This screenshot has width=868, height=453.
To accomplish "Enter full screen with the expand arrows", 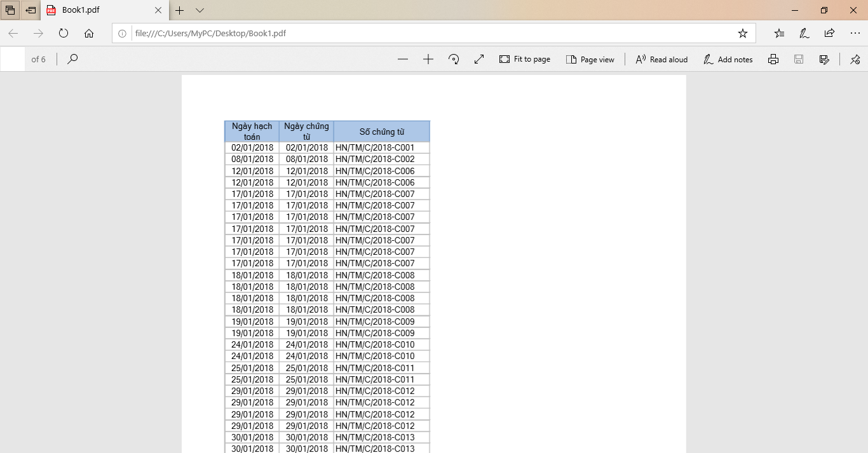I will [478, 59].
